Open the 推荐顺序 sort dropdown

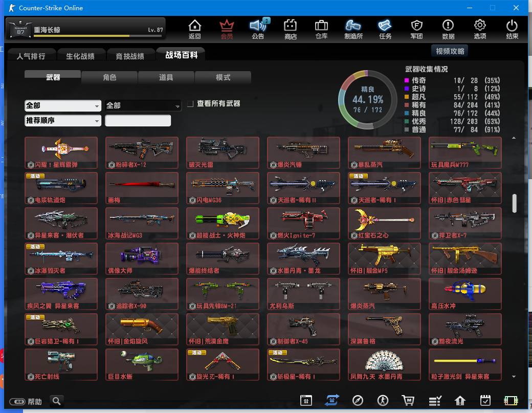(x=63, y=120)
